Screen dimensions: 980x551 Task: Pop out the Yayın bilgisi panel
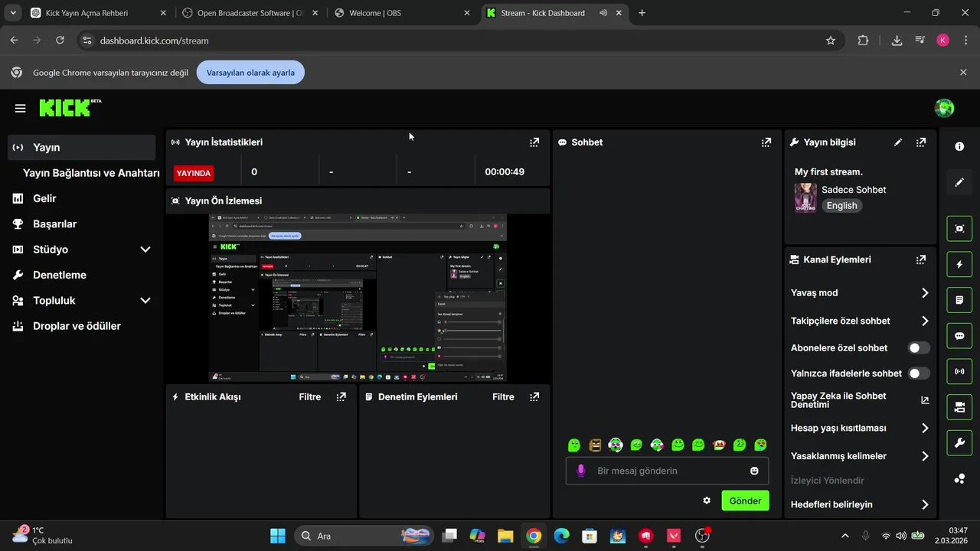[x=921, y=142]
